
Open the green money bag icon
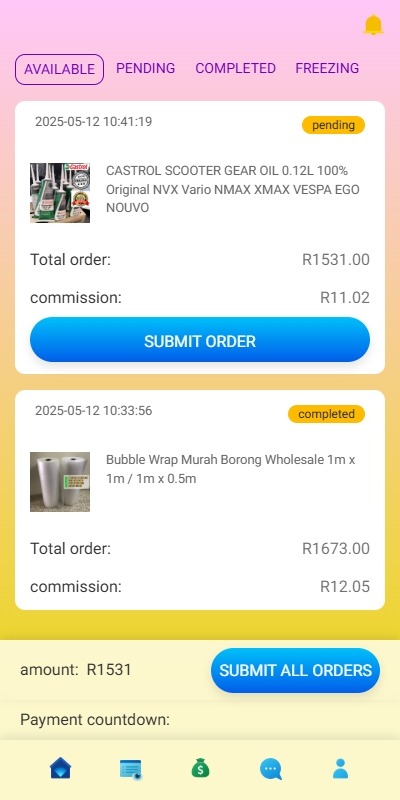coord(201,768)
